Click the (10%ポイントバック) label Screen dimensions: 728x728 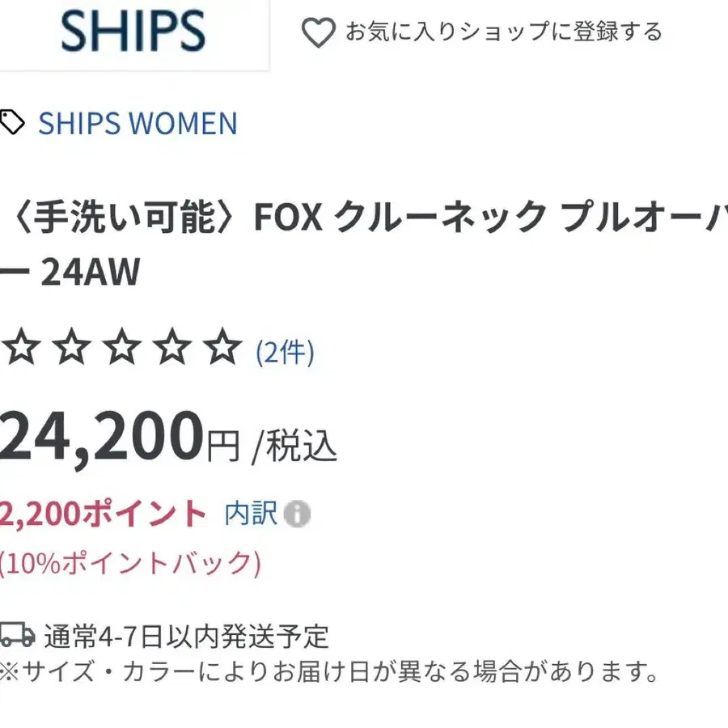click(130, 562)
